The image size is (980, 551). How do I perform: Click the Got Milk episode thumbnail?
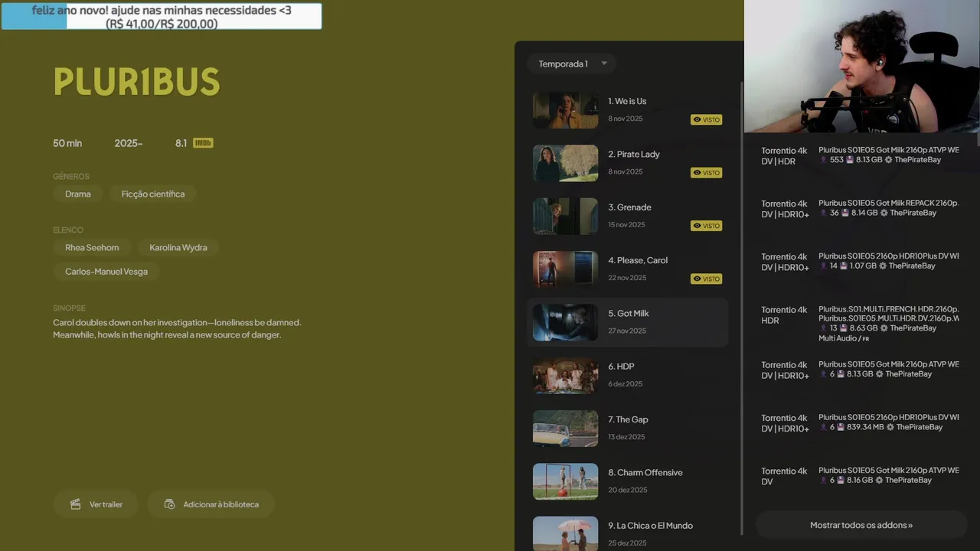(x=565, y=322)
